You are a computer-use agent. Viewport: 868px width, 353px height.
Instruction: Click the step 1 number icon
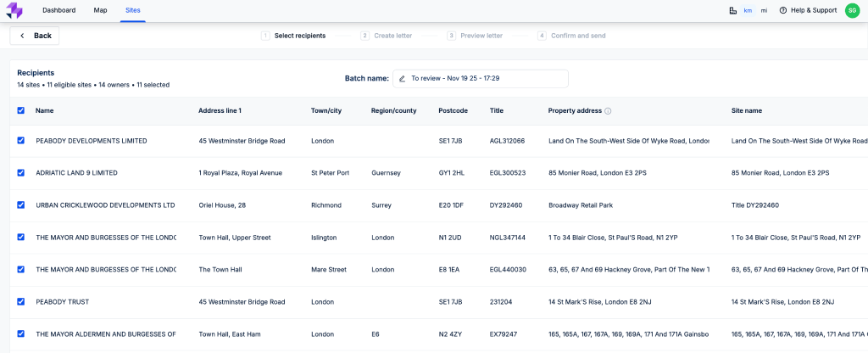[x=265, y=36]
